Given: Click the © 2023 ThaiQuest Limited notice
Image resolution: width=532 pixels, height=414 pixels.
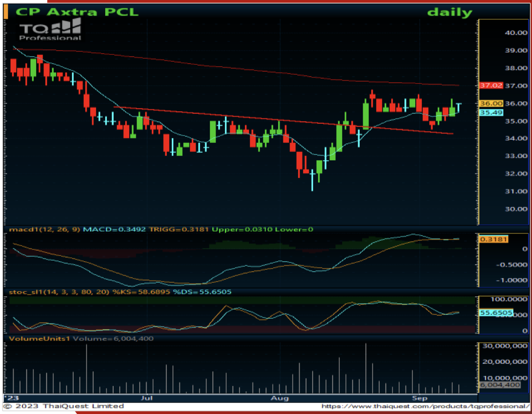Looking at the screenshot, I should point(64,406).
